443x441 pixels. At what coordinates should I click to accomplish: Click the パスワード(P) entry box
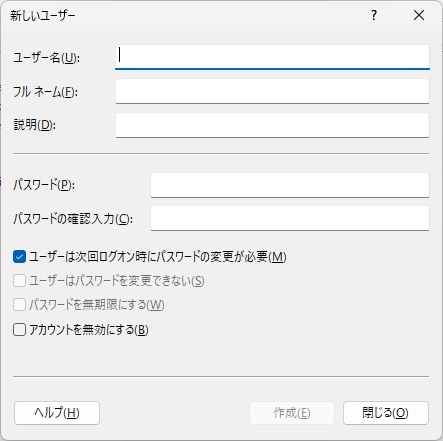click(290, 185)
